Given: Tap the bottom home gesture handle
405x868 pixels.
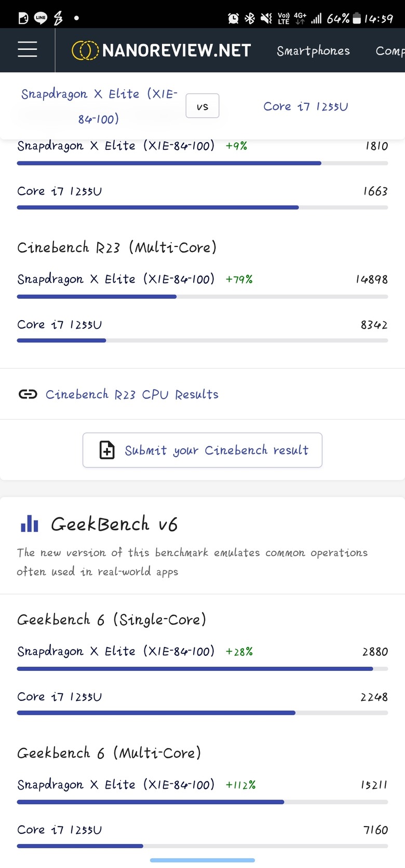Looking at the screenshot, I should (x=203, y=860).
